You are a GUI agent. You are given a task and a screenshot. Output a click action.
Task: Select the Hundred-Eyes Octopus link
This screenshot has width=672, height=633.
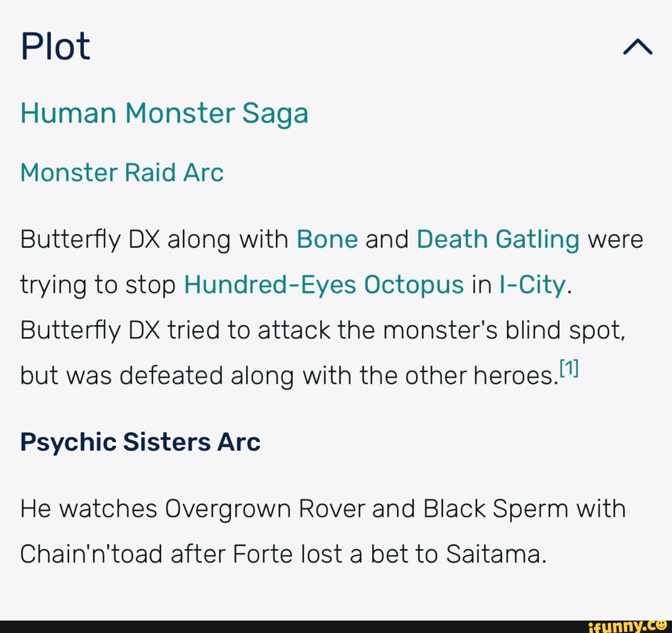click(323, 284)
